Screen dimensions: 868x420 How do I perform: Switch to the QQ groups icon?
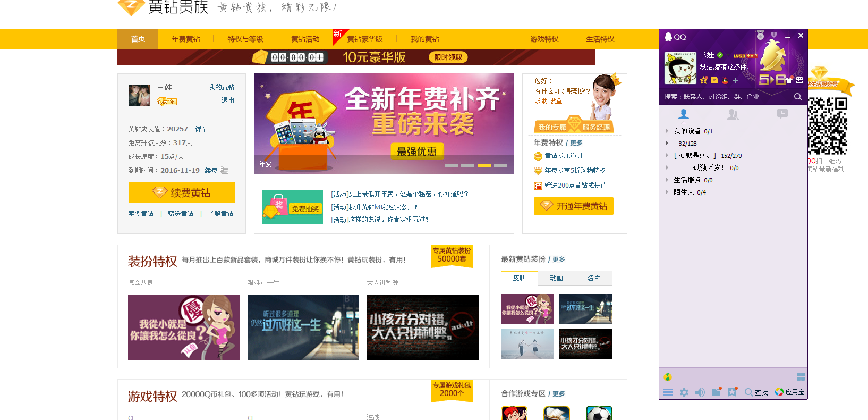[x=733, y=114]
